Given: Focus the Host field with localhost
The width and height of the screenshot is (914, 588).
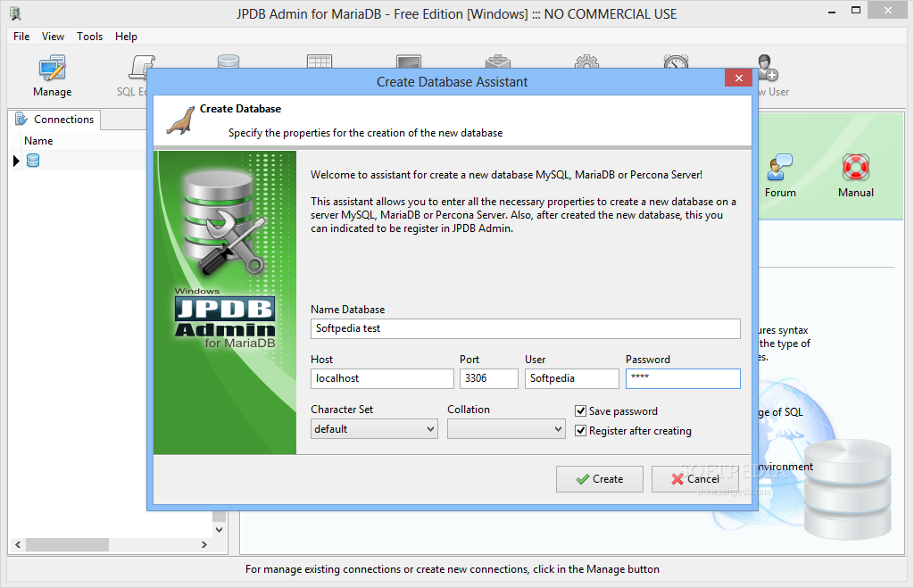Looking at the screenshot, I should coord(382,379).
